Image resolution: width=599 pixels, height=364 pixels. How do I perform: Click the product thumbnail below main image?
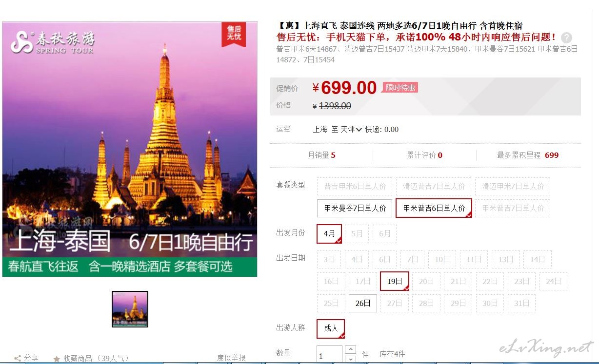pos(130,309)
